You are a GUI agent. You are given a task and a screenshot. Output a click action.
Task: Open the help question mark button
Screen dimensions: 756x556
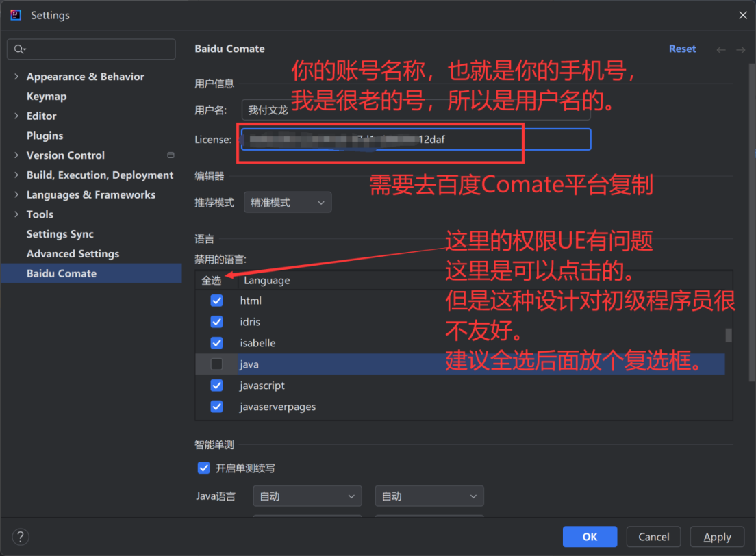[x=21, y=537]
